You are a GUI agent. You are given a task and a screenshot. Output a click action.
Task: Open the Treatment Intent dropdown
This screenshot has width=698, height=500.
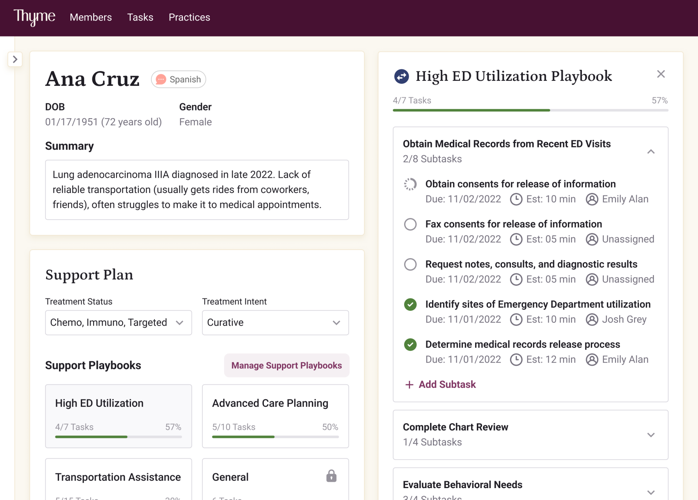274,322
